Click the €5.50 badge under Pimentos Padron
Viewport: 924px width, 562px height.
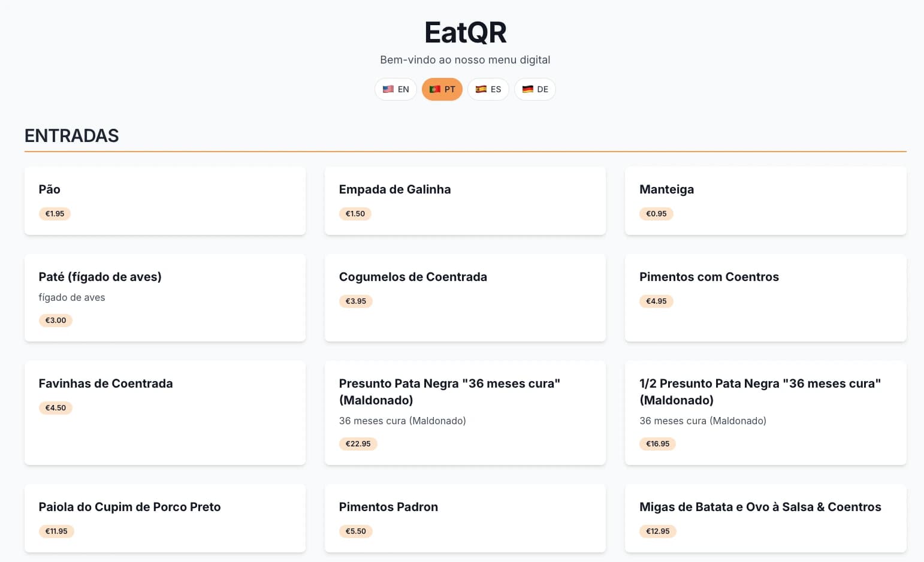(x=356, y=531)
